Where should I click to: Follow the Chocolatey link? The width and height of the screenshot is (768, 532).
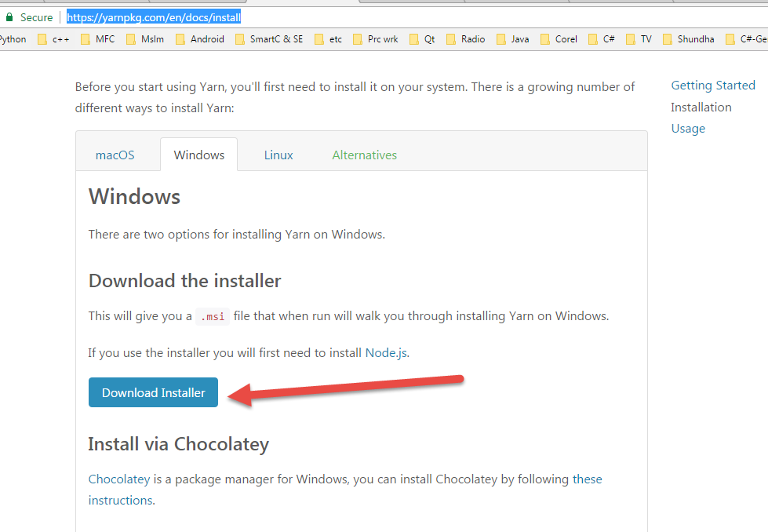118,479
